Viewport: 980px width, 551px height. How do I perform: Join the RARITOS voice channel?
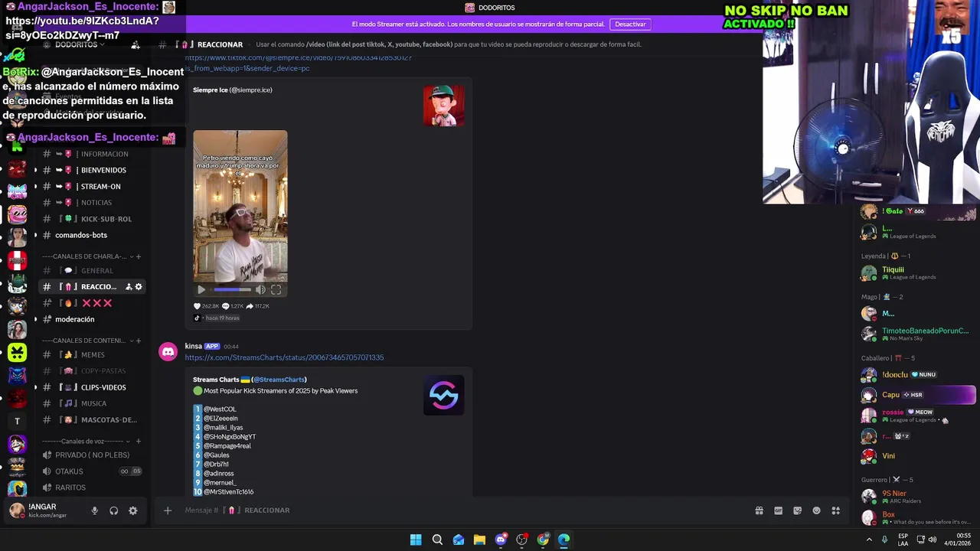[92, 487]
